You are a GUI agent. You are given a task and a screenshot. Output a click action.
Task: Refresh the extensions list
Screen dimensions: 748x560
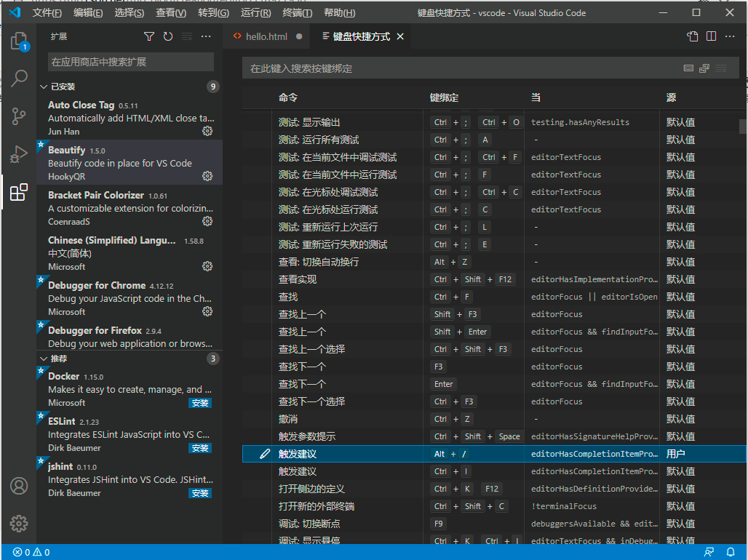pos(168,36)
